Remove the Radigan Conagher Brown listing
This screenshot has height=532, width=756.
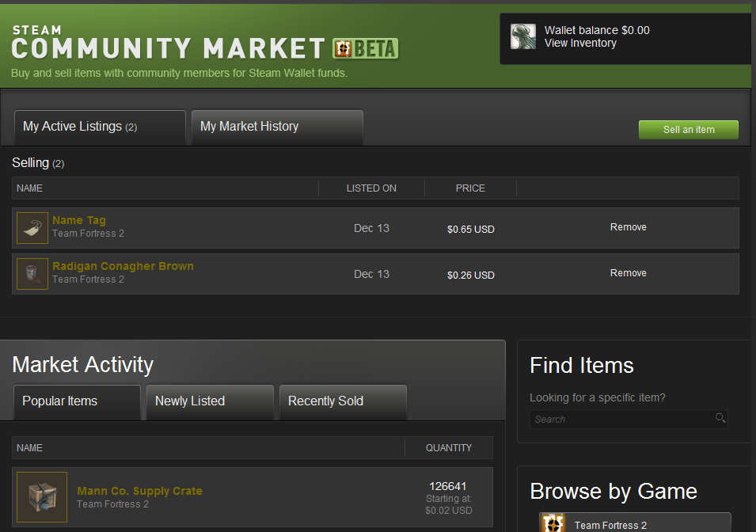tap(628, 273)
